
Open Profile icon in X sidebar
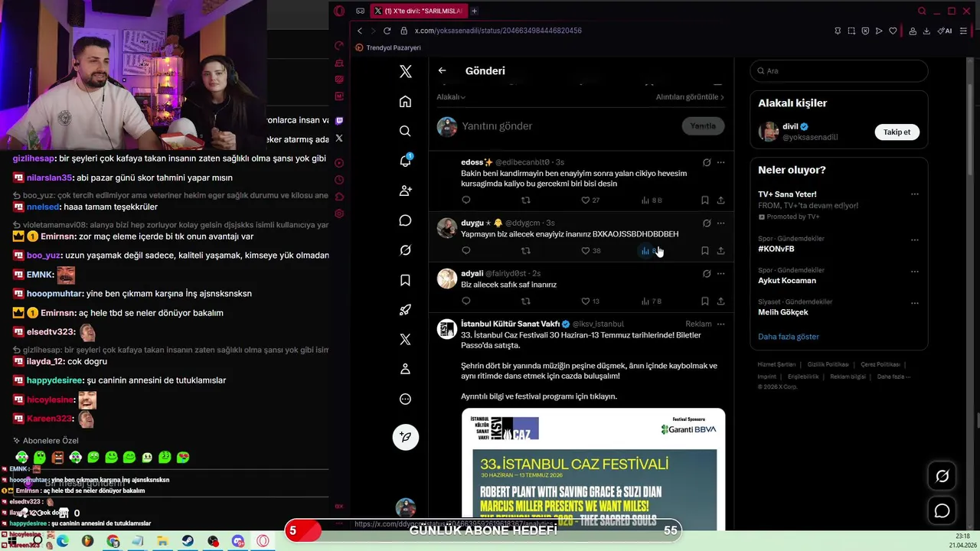pyautogui.click(x=405, y=369)
